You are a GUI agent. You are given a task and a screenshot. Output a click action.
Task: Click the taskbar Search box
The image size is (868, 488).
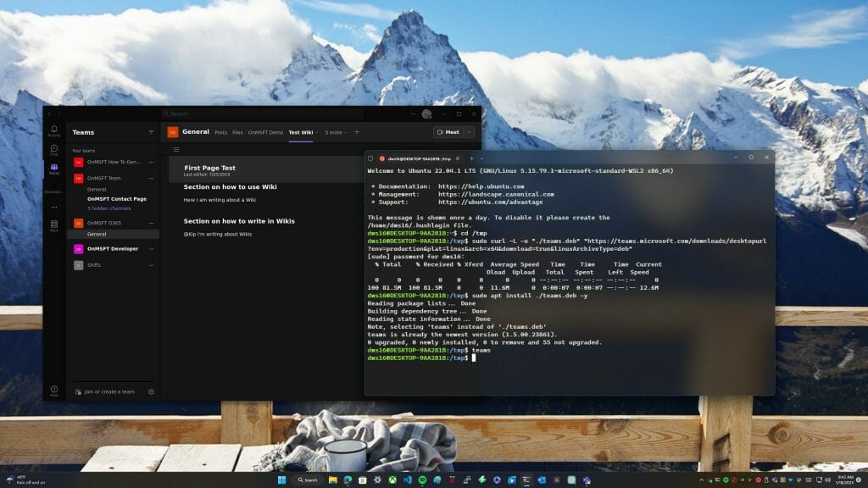308,480
